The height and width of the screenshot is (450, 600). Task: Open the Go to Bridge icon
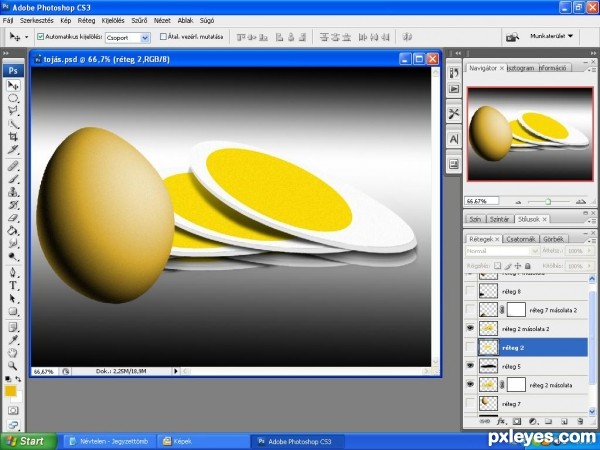coord(512,37)
